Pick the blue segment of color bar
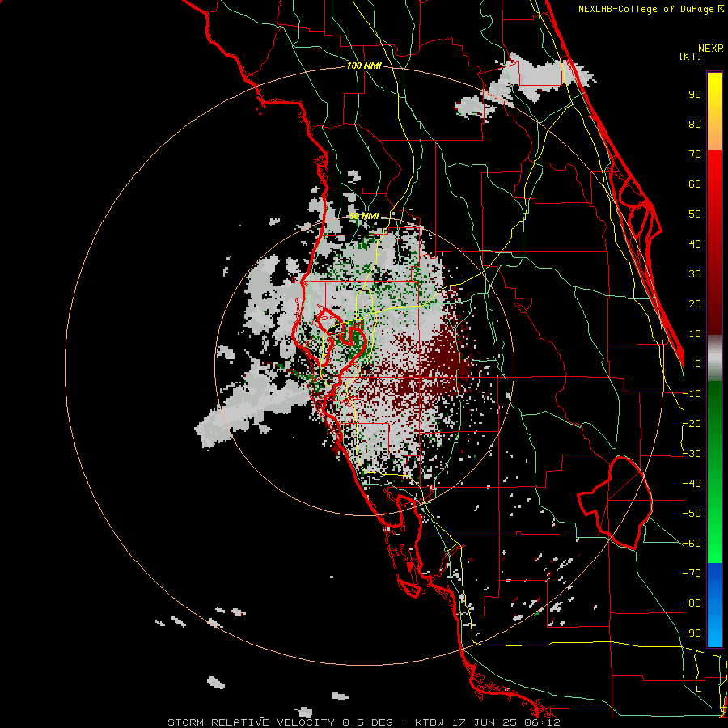 [714, 605]
